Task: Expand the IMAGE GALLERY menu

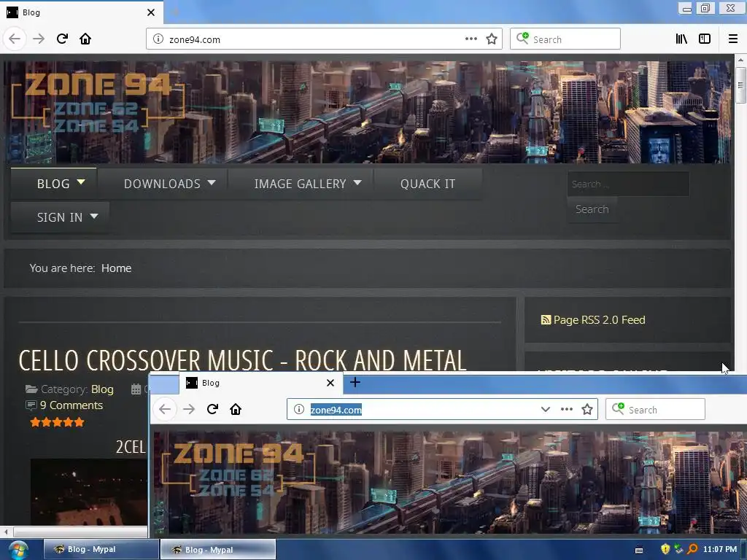Action: click(307, 184)
